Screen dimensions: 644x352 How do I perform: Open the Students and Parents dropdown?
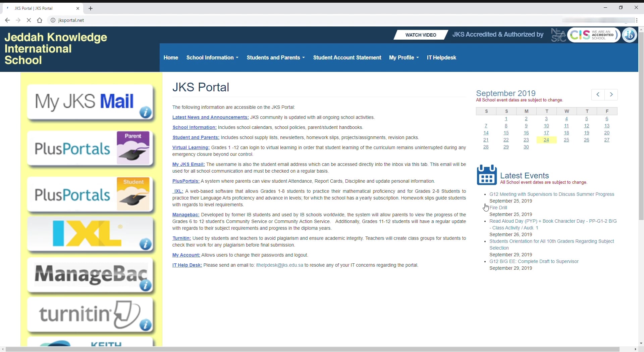(x=275, y=57)
